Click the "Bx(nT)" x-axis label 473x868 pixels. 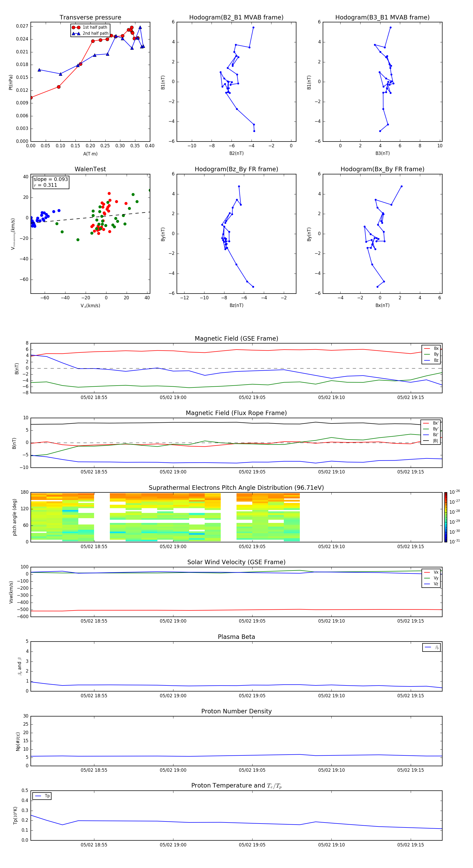pyautogui.click(x=382, y=305)
